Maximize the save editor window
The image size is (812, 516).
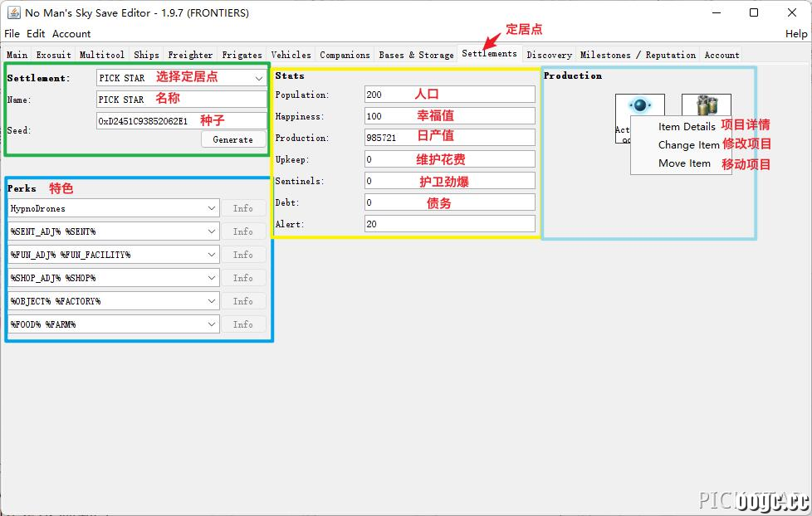tap(754, 12)
